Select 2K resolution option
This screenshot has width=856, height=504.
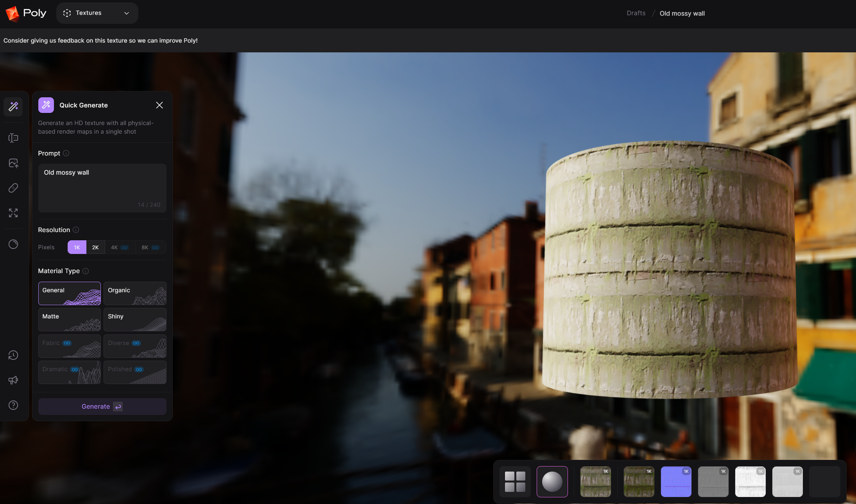[95, 247]
